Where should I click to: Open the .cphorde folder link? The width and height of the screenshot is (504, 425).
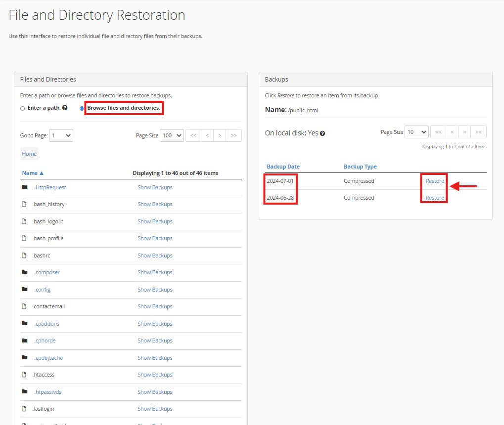(x=45, y=340)
